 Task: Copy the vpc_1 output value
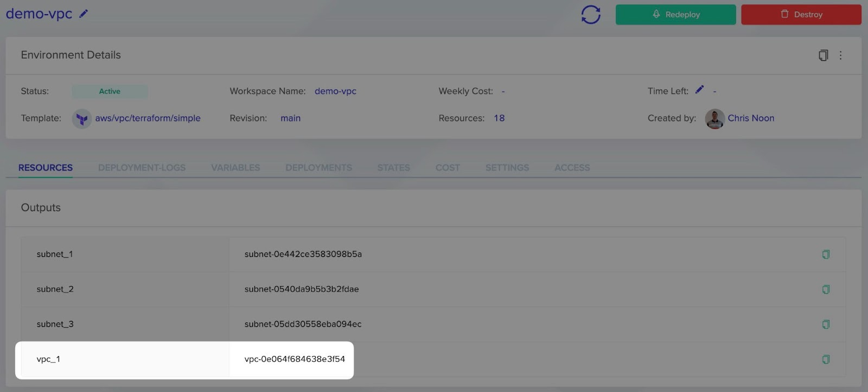point(826,359)
